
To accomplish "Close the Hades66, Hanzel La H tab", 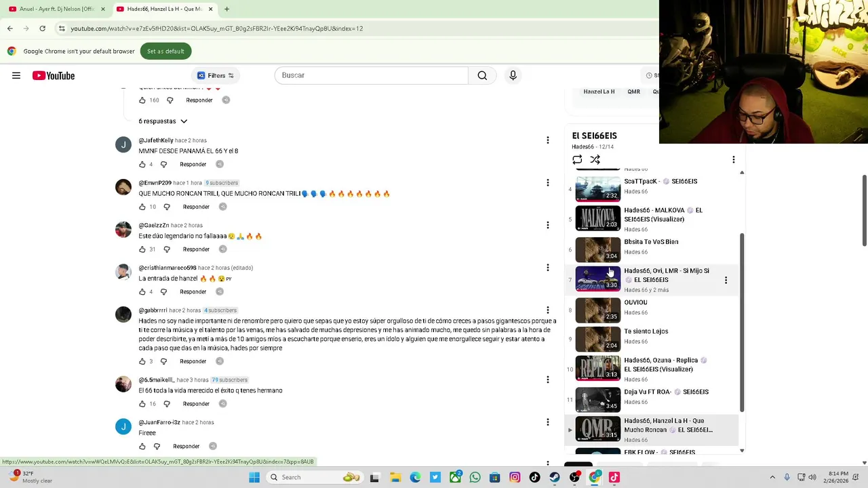I will (210, 9).
